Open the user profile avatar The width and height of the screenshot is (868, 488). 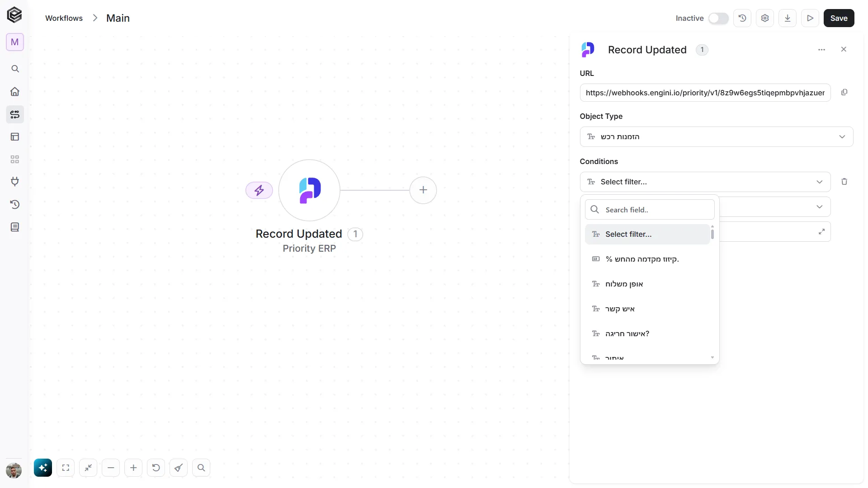click(x=14, y=470)
